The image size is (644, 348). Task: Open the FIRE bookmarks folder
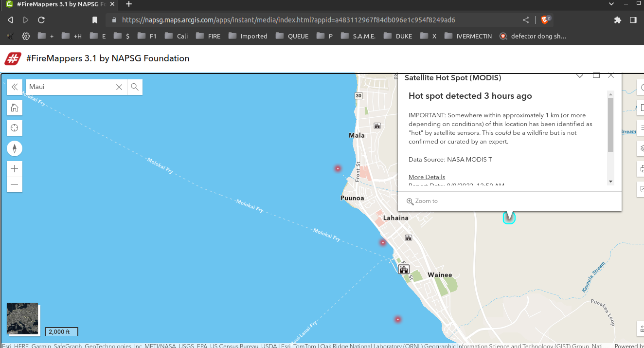[208, 36]
